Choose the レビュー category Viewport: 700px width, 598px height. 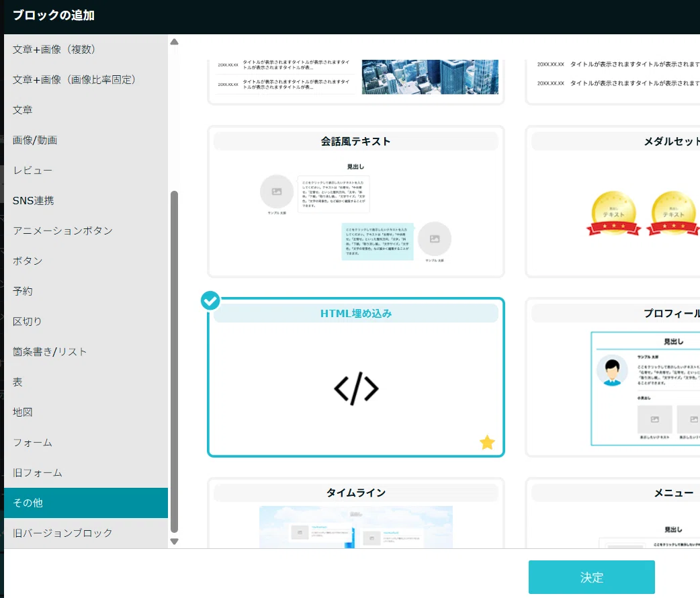coord(86,170)
